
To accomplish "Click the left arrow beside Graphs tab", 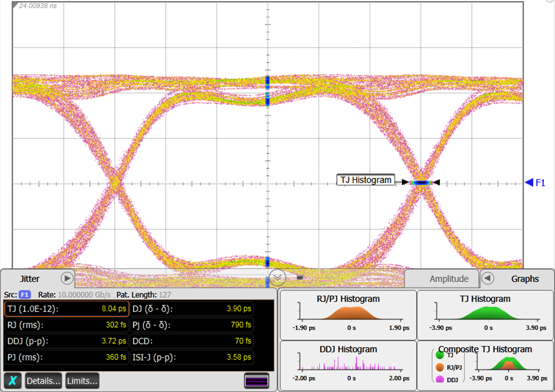I will pyautogui.click(x=487, y=278).
